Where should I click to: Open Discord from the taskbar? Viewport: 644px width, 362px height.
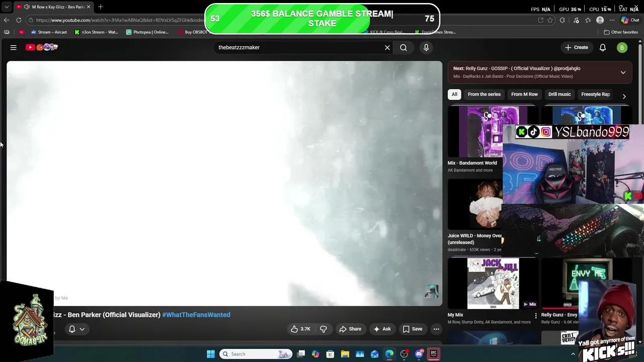point(419,354)
